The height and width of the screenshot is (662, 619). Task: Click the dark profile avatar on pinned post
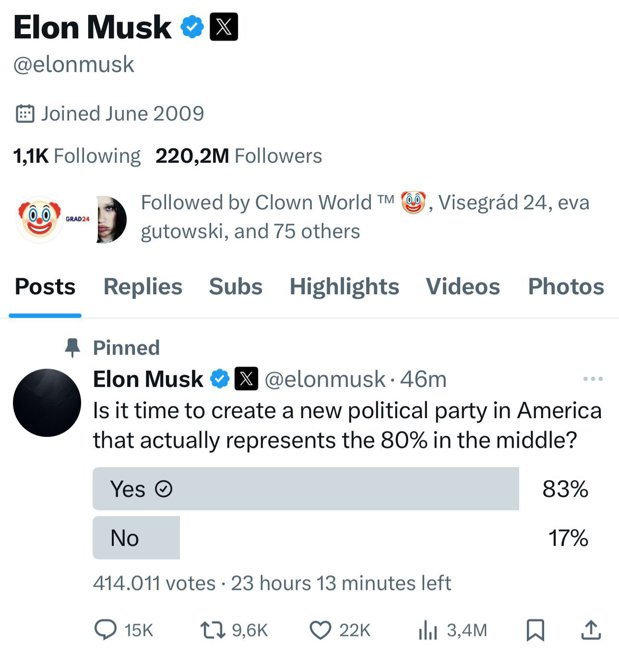click(47, 402)
